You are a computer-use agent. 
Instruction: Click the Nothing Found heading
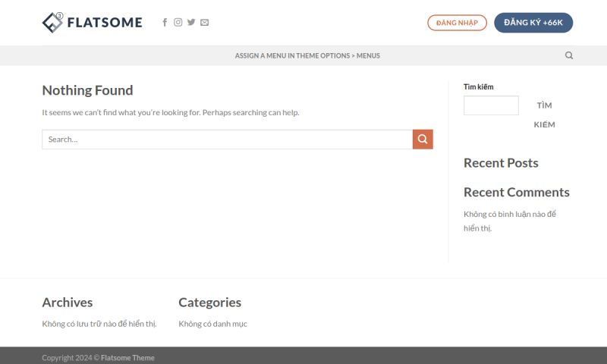[x=87, y=90]
